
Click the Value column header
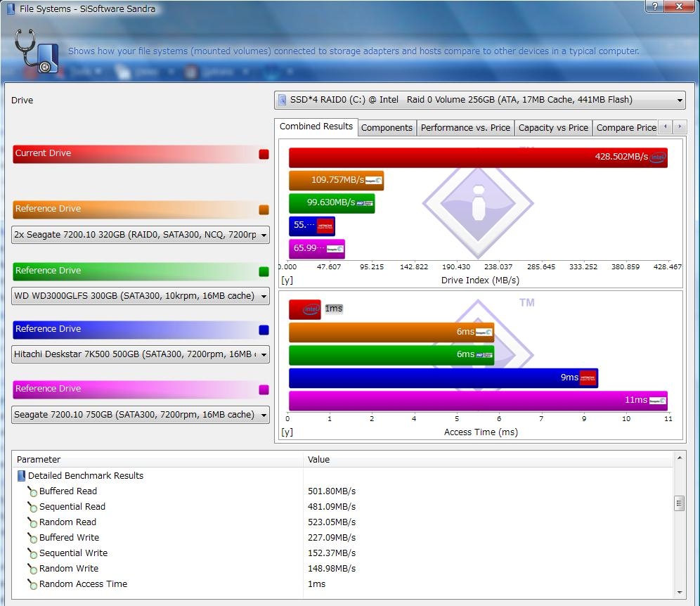click(x=488, y=460)
